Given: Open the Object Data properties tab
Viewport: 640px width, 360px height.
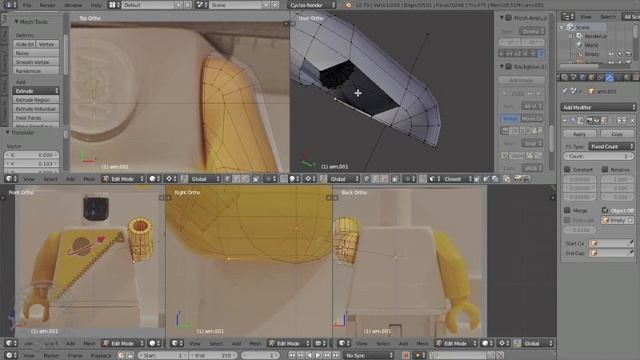Looking at the screenshot, I should point(618,77).
